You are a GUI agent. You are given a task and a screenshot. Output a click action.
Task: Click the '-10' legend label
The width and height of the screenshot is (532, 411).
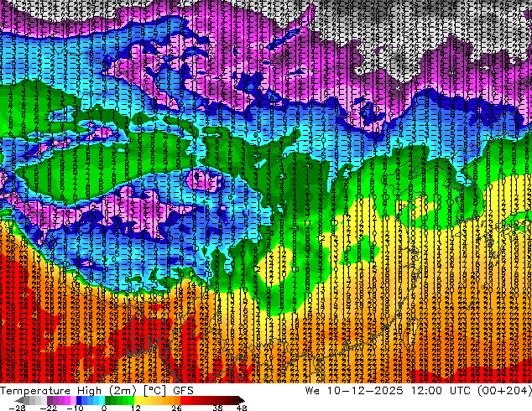click(75, 408)
